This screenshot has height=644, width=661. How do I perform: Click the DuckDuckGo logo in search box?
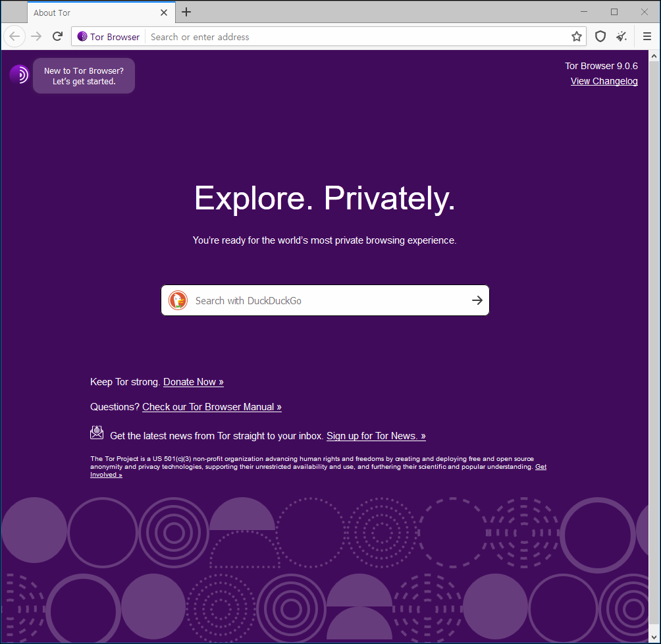click(x=178, y=300)
